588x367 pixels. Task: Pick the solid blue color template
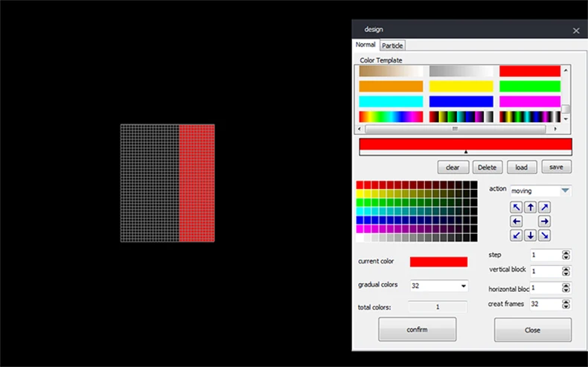click(461, 101)
